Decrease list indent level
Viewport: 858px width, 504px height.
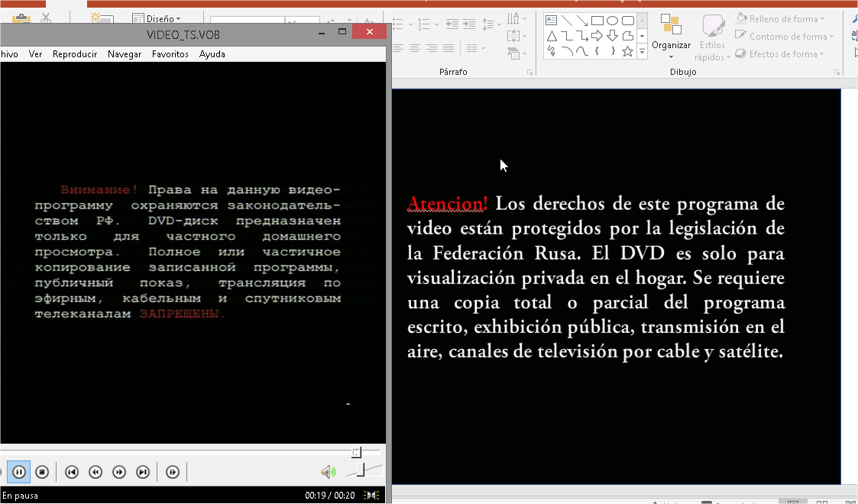(x=452, y=24)
